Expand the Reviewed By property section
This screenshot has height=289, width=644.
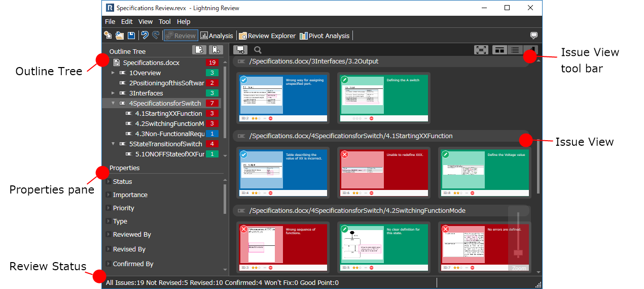pos(109,234)
